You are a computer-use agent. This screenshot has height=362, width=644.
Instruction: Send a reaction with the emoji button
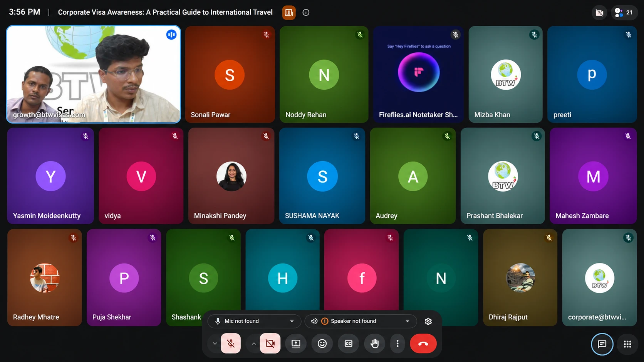click(x=322, y=344)
